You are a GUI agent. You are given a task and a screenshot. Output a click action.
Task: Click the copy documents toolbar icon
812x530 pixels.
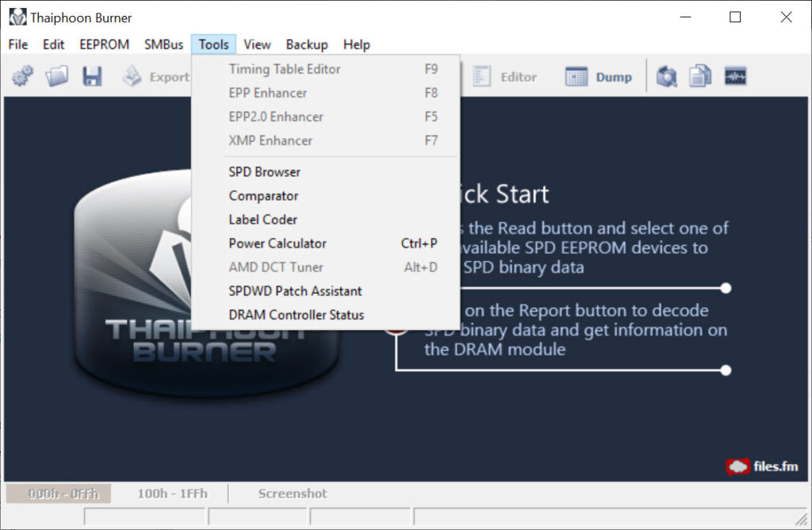pos(700,77)
